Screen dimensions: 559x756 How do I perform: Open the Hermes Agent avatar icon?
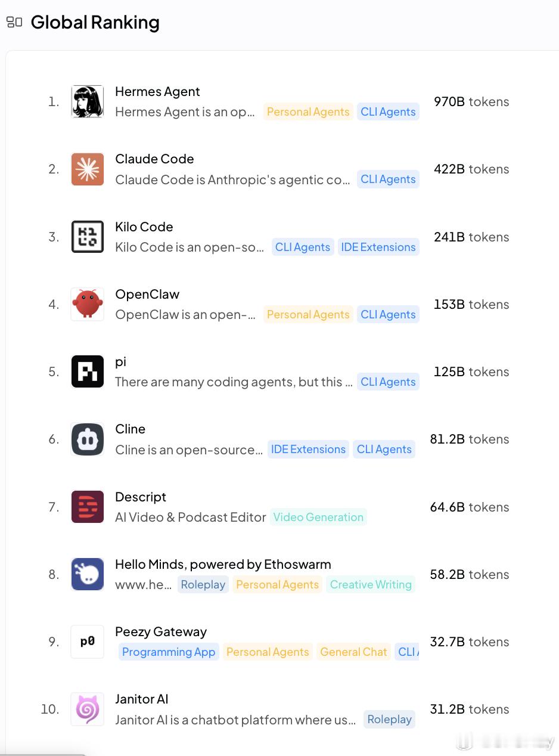click(88, 101)
